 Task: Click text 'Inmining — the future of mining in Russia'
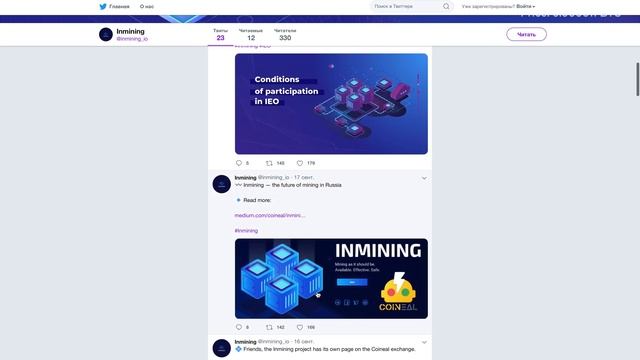(292, 185)
